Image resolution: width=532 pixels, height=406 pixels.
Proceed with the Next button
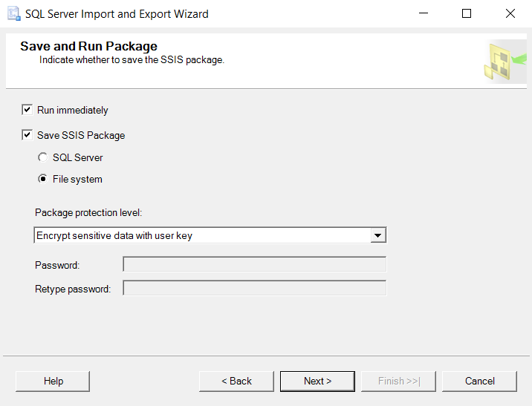[317, 382]
